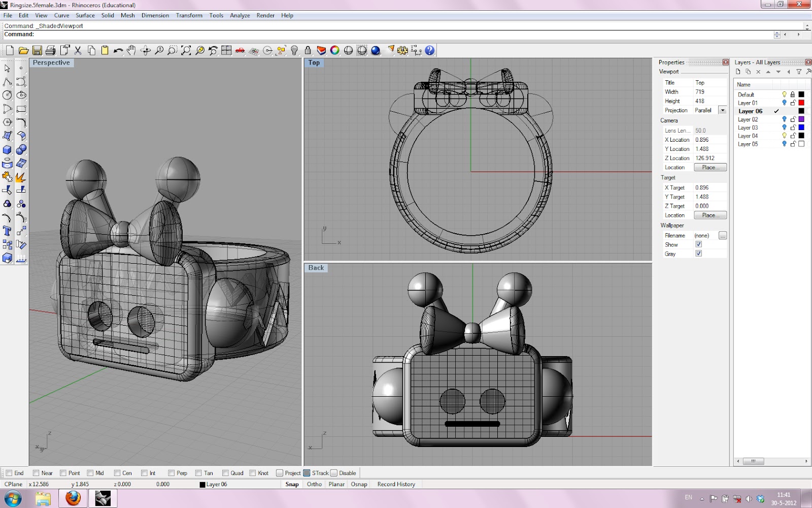Toggle Layer 01 visibility light bulb
Screen dimensions: 812x508
coord(784,103)
